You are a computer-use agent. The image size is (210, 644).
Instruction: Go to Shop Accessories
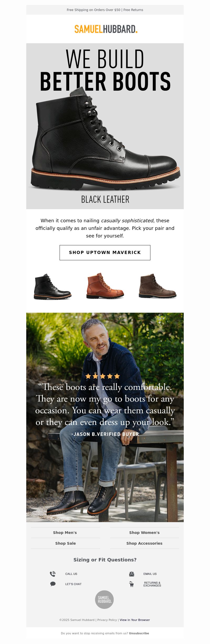point(144,543)
